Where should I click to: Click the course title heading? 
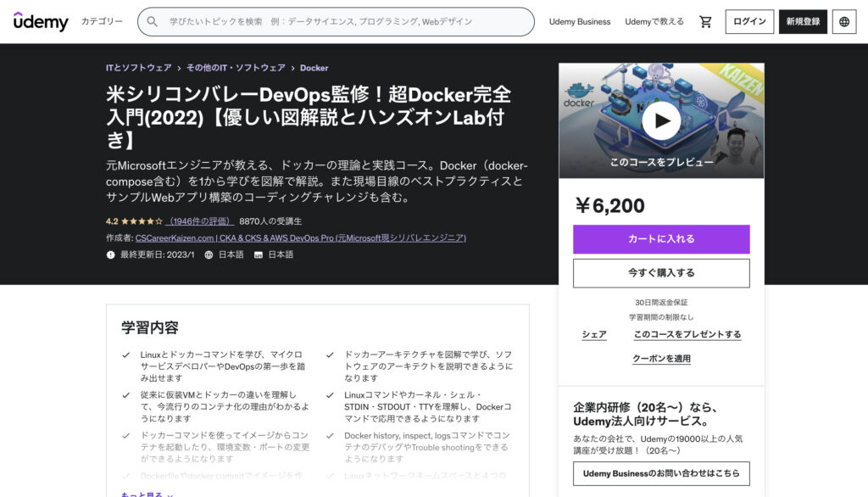pyautogui.click(x=309, y=117)
